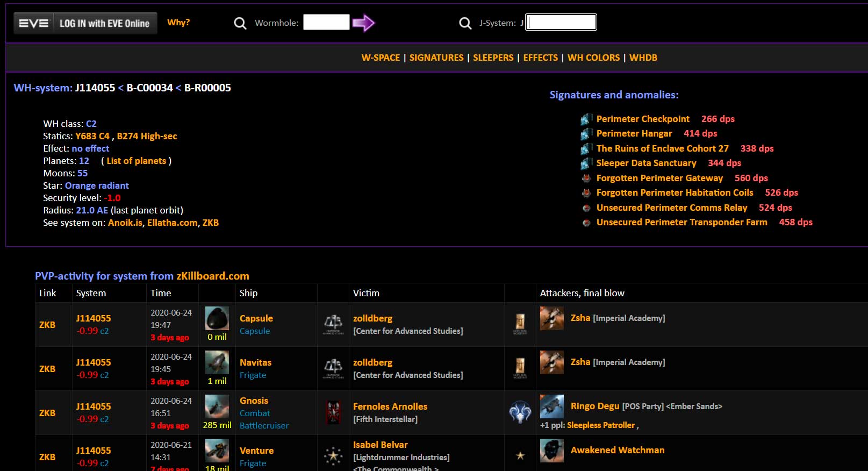Open the EFFECTS menu

541,58
